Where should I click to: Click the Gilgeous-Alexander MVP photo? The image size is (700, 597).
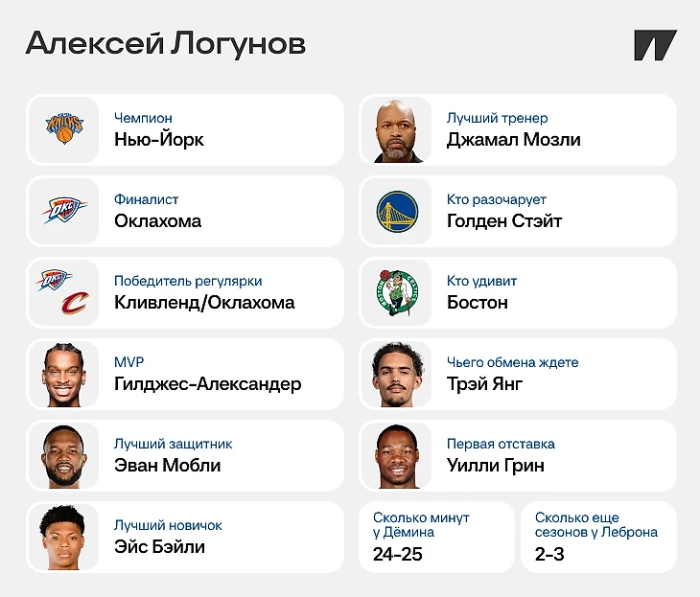click(63, 374)
